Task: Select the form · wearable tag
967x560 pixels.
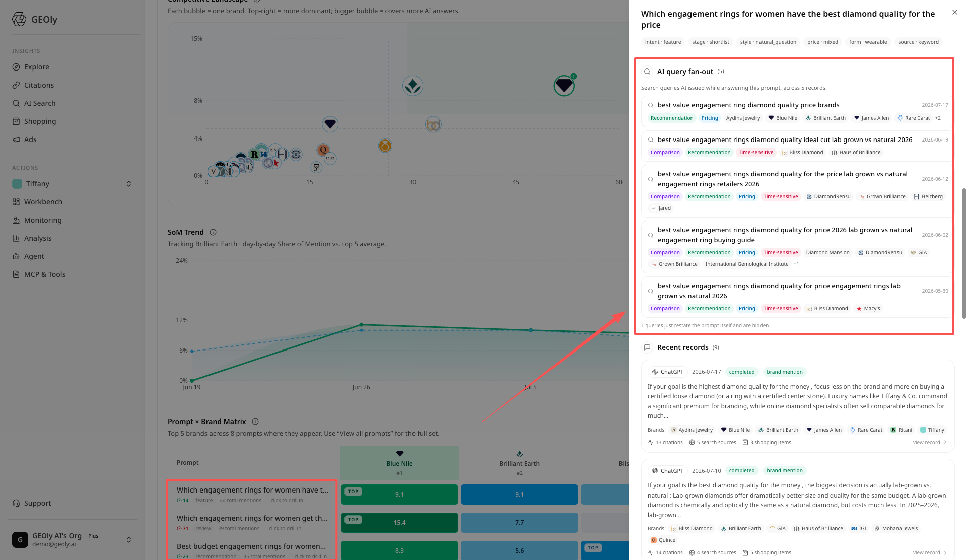Action: point(868,42)
